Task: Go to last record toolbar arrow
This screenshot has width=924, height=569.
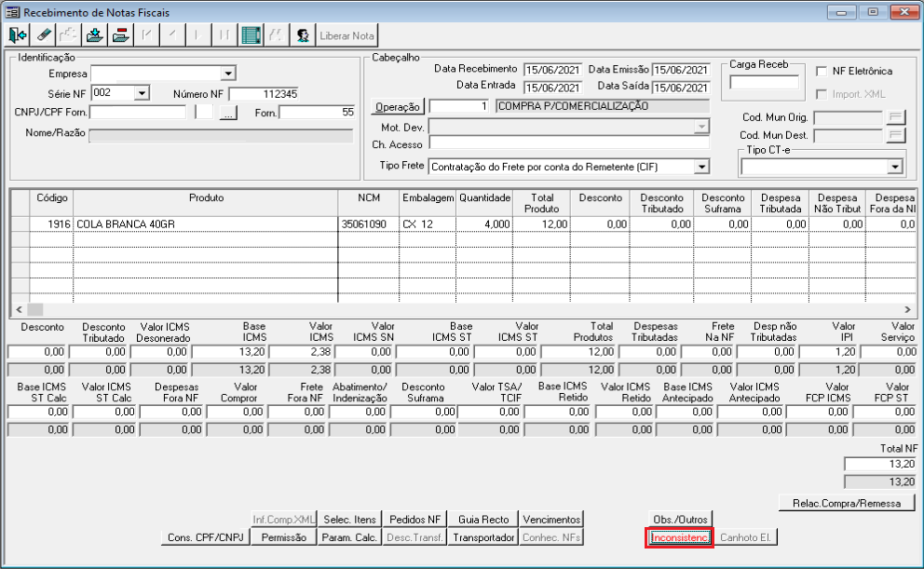Action: click(x=224, y=35)
